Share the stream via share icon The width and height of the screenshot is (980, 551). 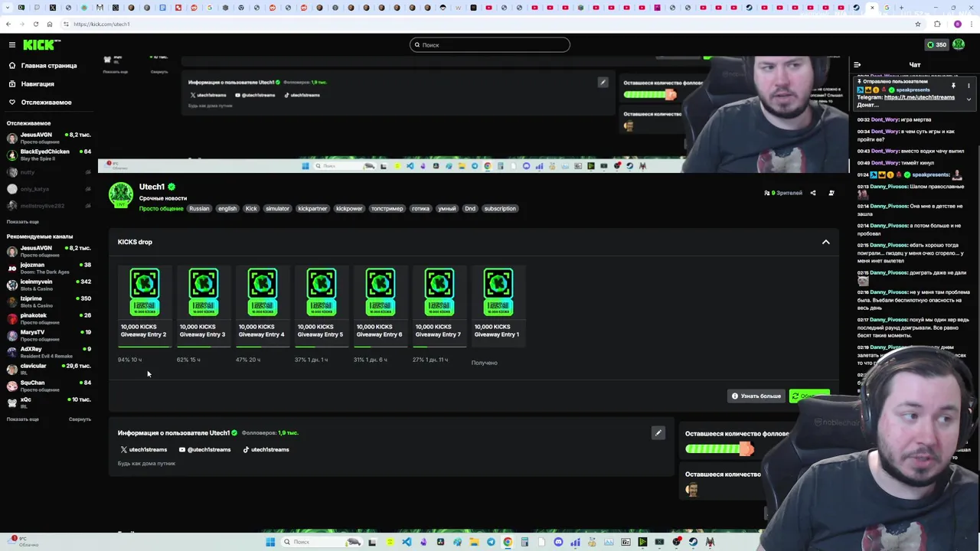(813, 193)
